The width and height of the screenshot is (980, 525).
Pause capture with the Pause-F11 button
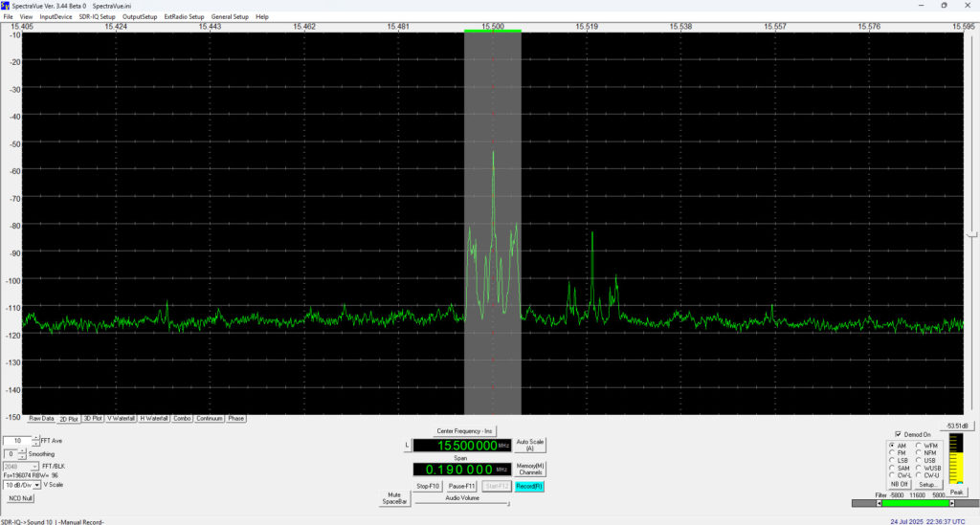463,487
